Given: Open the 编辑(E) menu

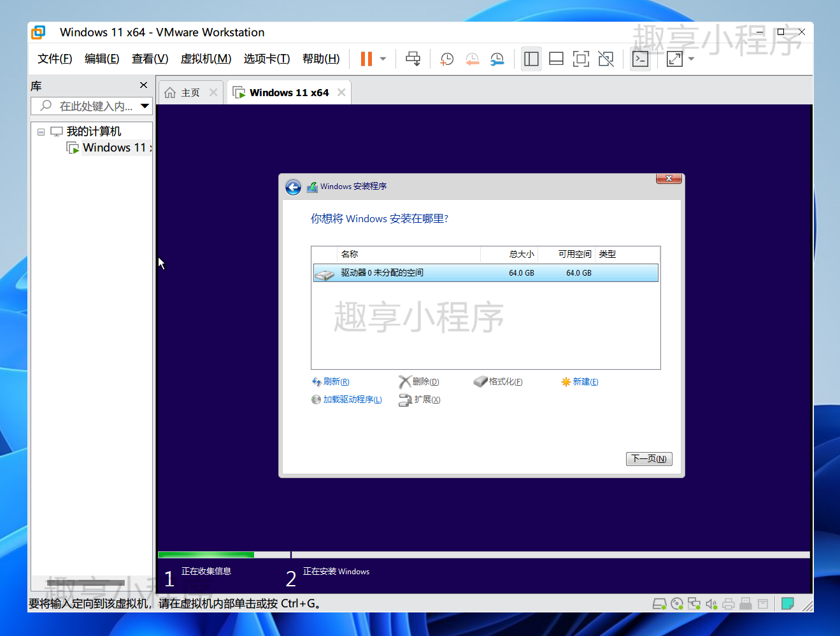Looking at the screenshot, I should 102,59.
